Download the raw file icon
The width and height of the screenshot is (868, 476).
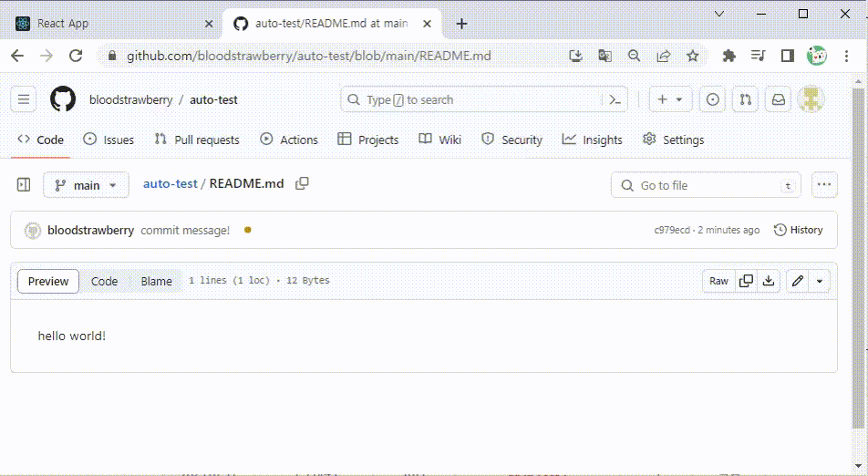coord(769,281)
